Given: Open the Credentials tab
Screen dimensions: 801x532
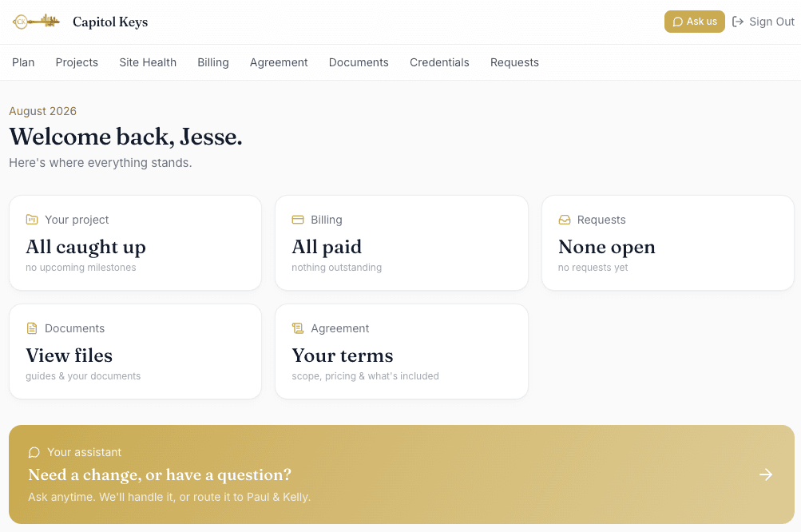Looking at the screenshot, I should click(439, 62).
